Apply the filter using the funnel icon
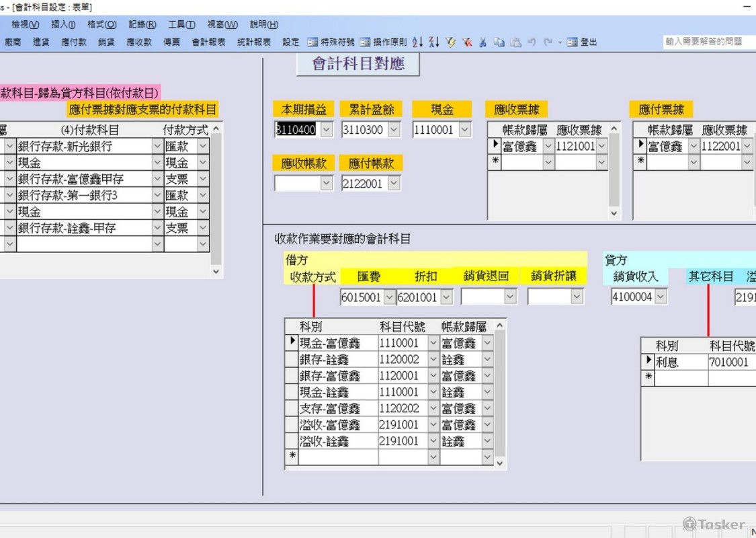The height and width of the screenshot is (538, 756). click(449, 42)
